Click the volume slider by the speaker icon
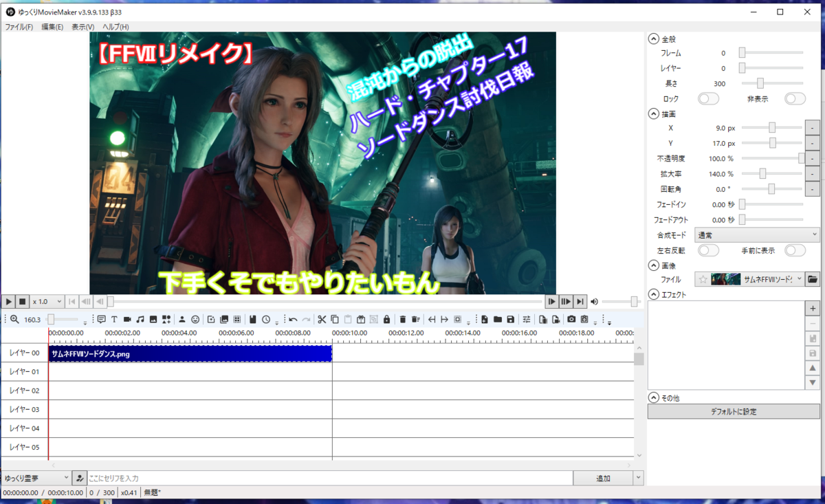This screenshot has width=825, height=504. [621, 301]
